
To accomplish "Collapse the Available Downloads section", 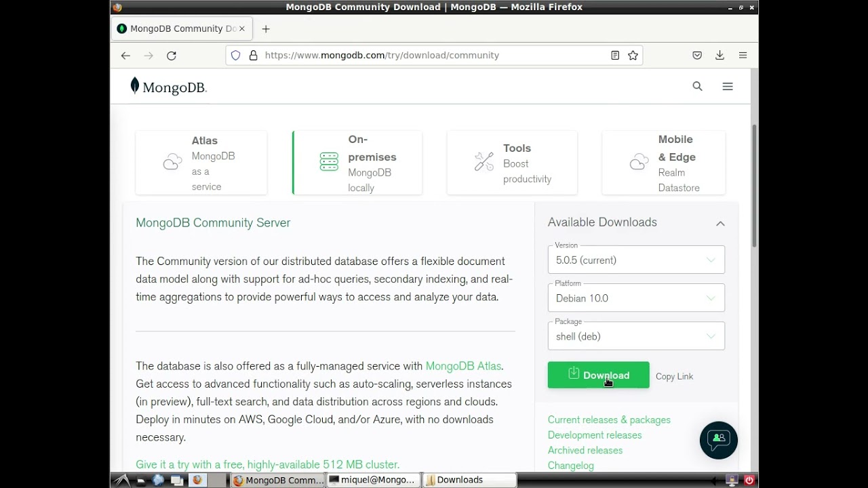I will coord(720,223).
